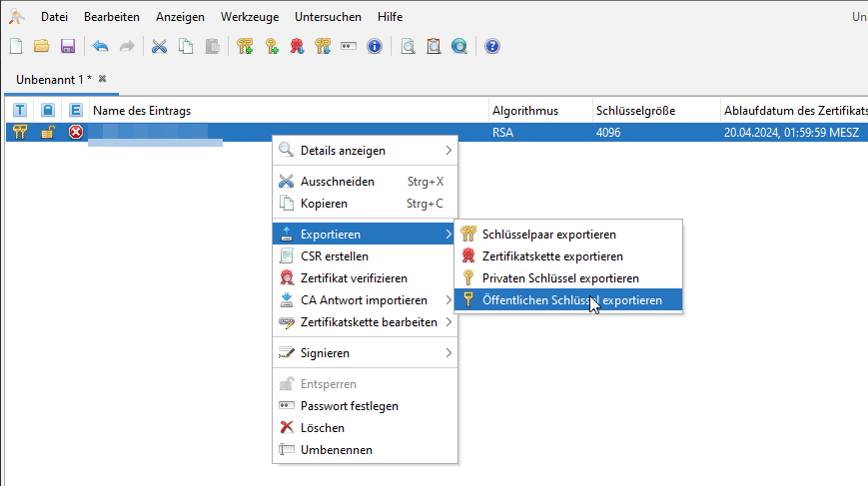Click the Schlüsselgröße column header
868x486 pixels.
[x=635, y=110]
